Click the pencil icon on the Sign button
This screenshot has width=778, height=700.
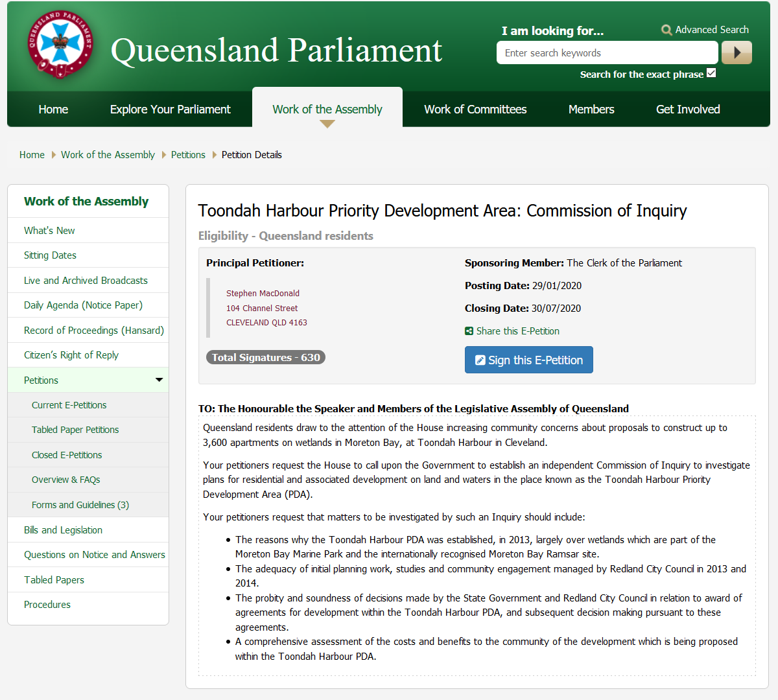(480, 360)
